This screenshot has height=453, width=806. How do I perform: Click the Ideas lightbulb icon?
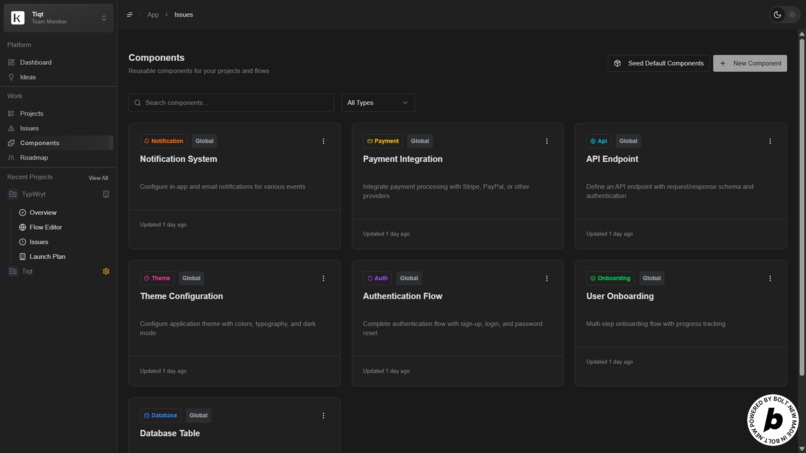[11, 77]
